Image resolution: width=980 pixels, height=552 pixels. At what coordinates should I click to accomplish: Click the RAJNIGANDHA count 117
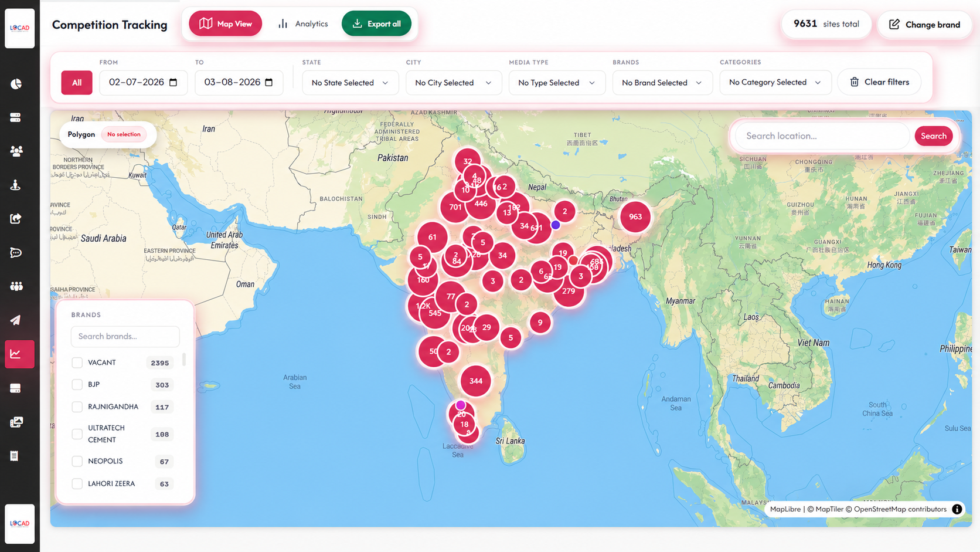[x=162, y=407]
